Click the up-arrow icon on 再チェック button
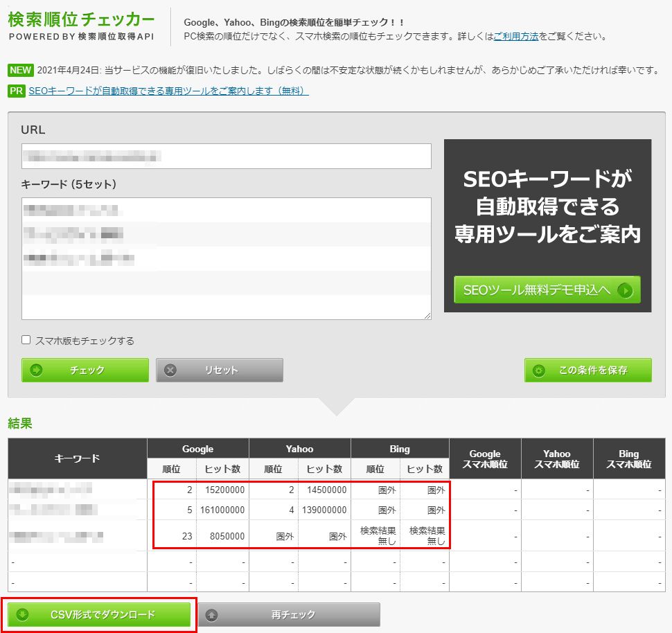The height and width of the screenshot is (633, 672). [x=211, y=615]
